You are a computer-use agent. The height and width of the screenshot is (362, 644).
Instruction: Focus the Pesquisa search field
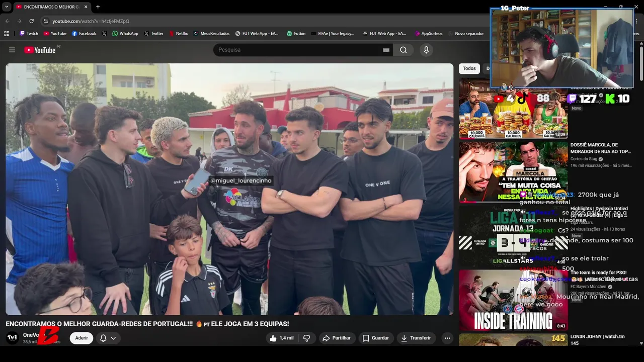(299, 50)
